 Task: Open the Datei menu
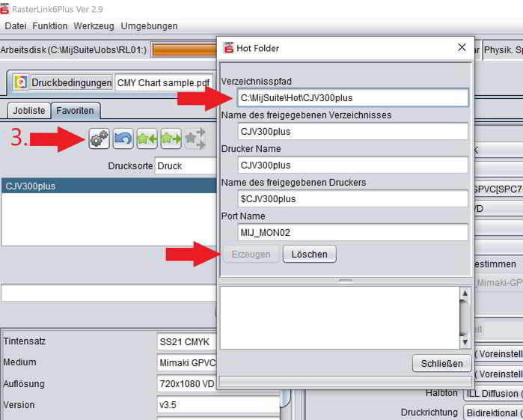tap(16, 26)
